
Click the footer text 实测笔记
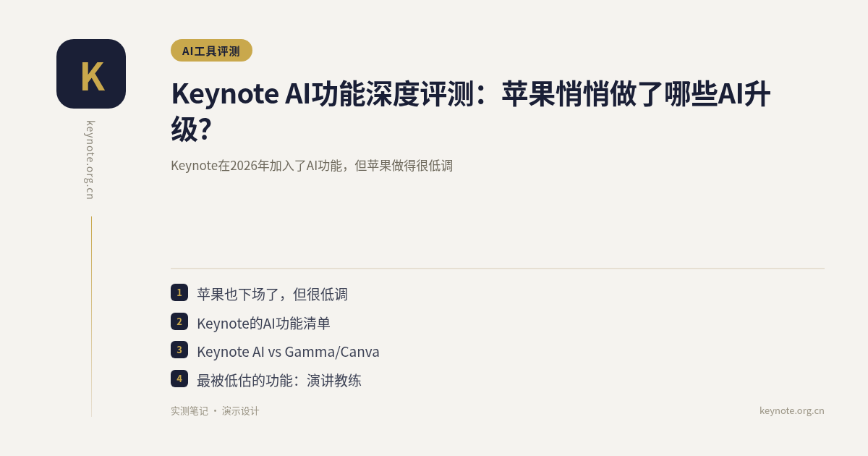(x=190, y=411)
